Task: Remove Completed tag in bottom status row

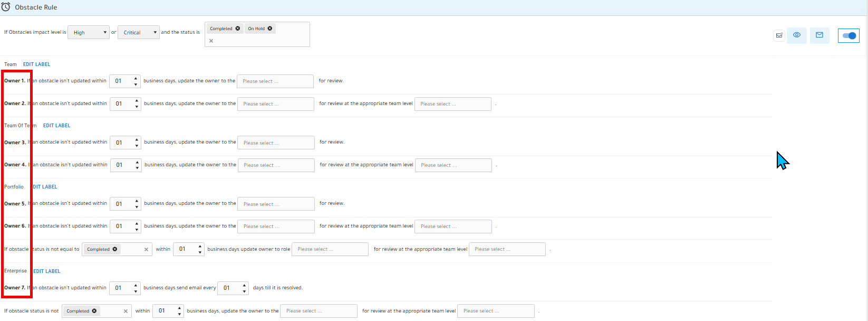Action: click(x=94, y=311)
